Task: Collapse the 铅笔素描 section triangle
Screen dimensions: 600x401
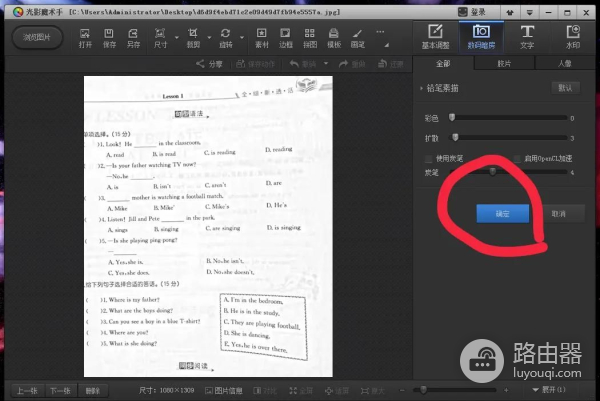Action: (421, 88)
